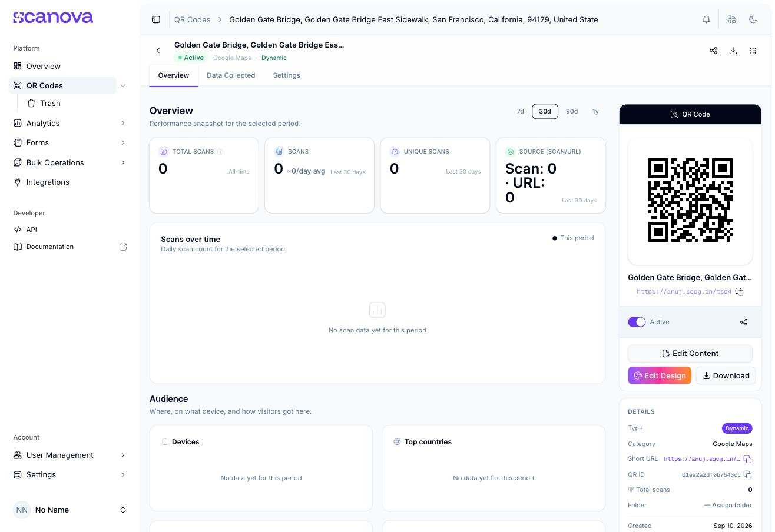Click the QR Codes breadcrumb

coord(192,19)
